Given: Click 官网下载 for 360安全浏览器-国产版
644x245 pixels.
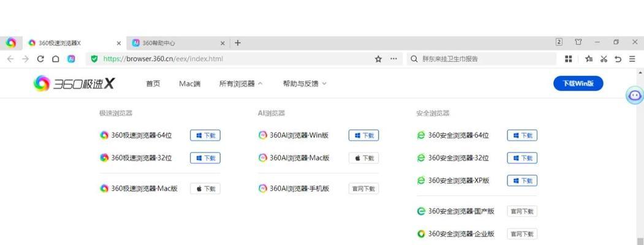Looking at the screenshot, I should click(x=522, y=211).
